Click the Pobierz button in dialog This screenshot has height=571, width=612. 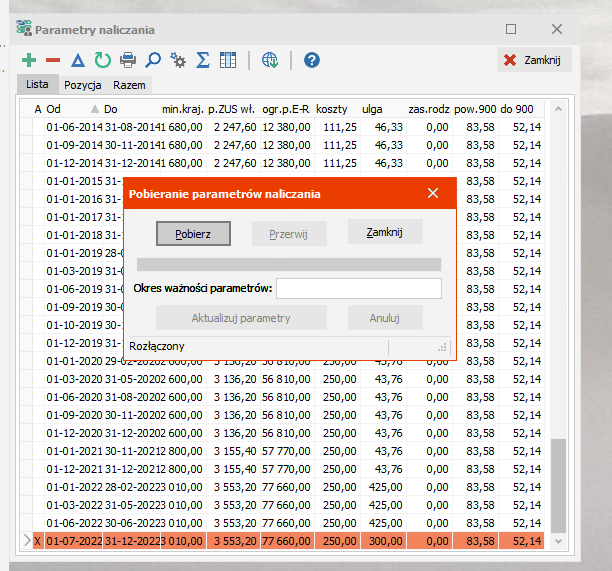[193, 234]
